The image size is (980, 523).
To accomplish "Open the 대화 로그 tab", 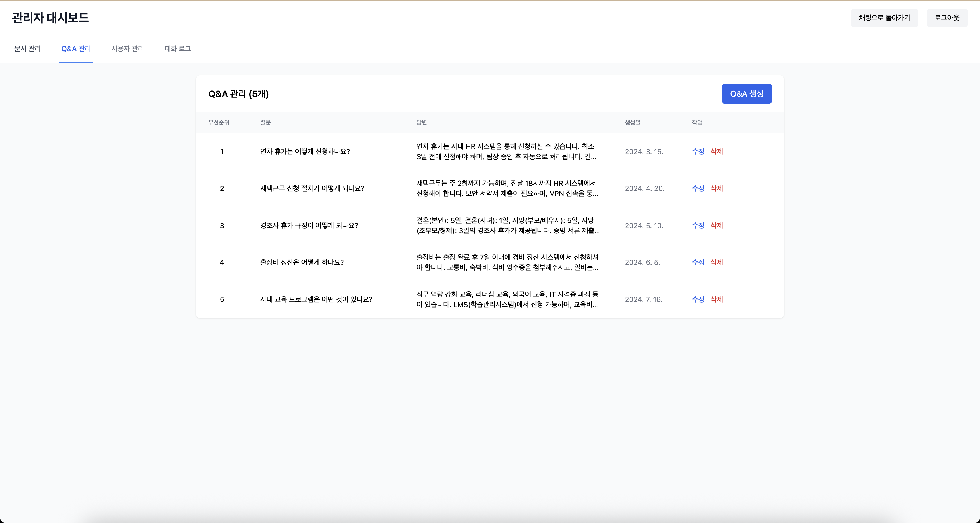I will pos(178,49).
